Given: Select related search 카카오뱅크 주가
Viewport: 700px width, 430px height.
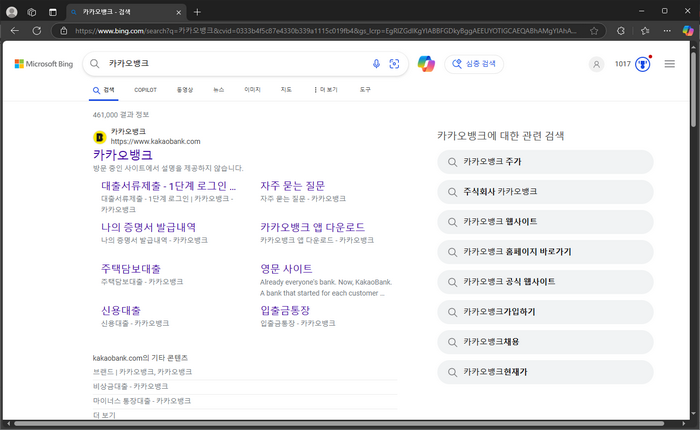Looking at the screenshot, I should click(x=545, y=162).
